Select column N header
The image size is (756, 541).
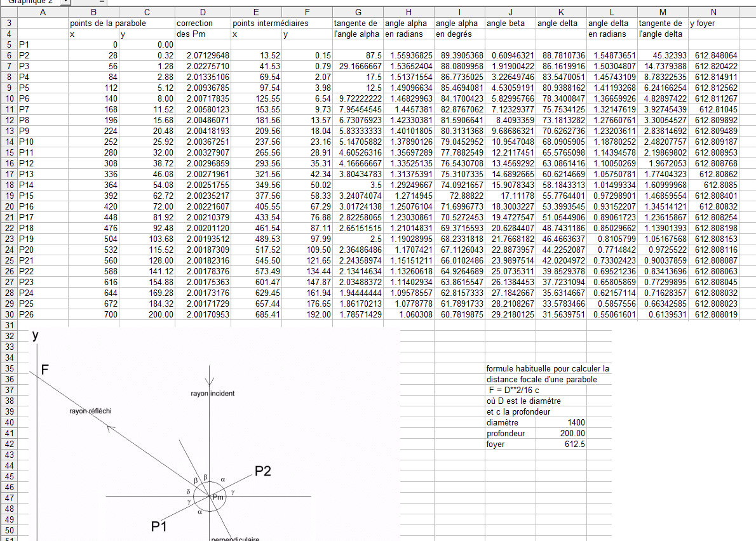click(713, 12)
